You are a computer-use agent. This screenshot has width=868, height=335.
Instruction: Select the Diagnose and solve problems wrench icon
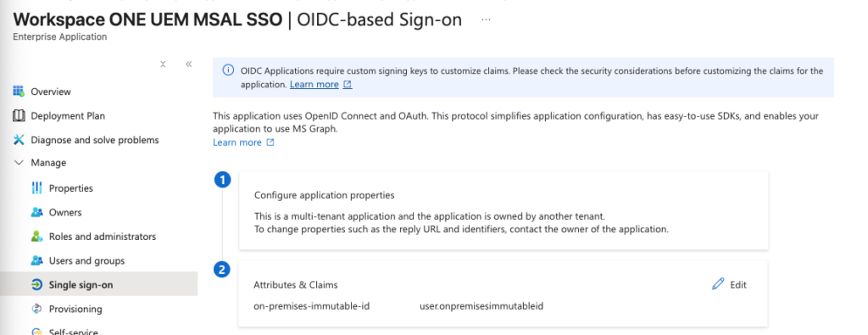pyautogui.click(x=19, y=140)
